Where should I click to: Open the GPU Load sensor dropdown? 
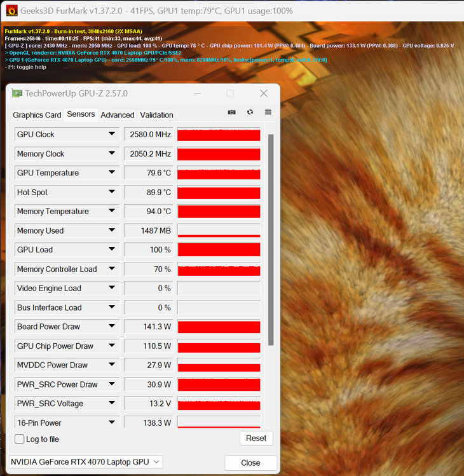[x=112, y=249]
